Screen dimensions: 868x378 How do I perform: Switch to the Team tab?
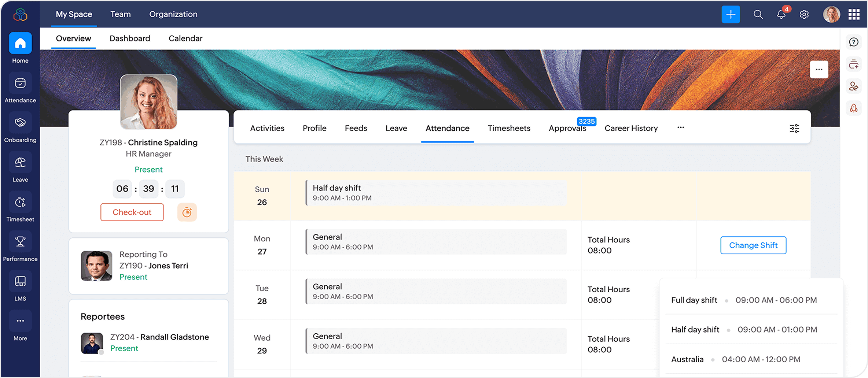[x=121, y=14]
